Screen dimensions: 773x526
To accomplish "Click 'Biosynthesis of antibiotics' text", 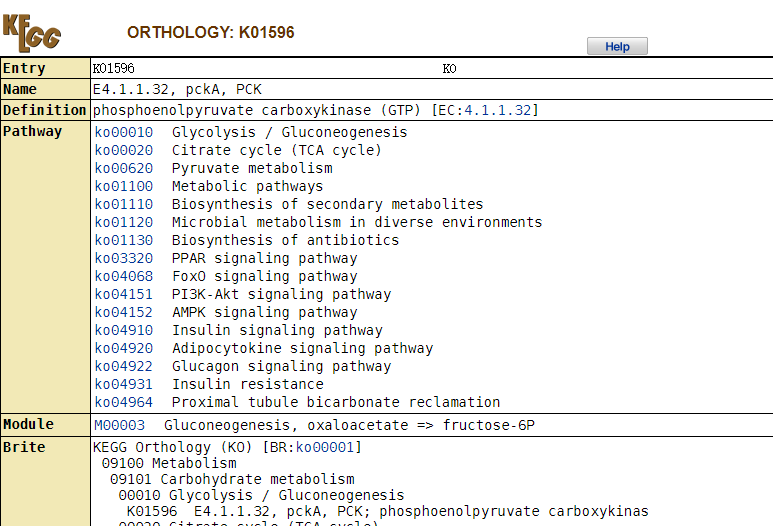I will [x=285, y=240].
